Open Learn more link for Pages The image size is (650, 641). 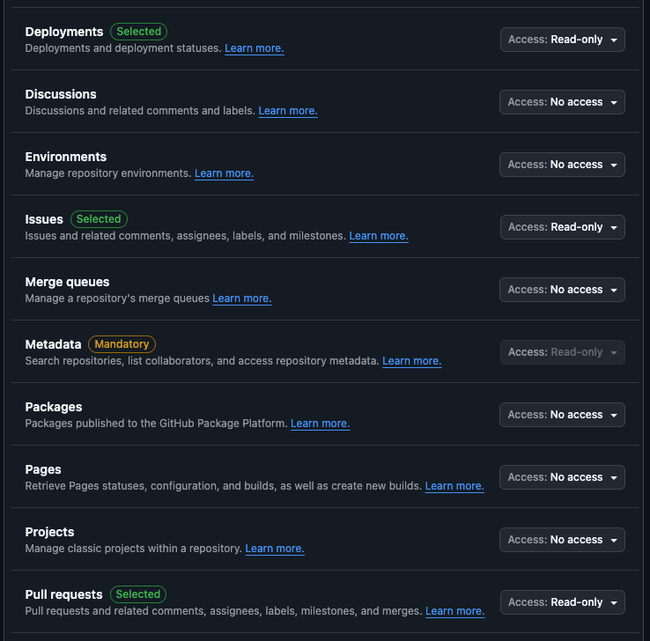[x=454, y=486]
